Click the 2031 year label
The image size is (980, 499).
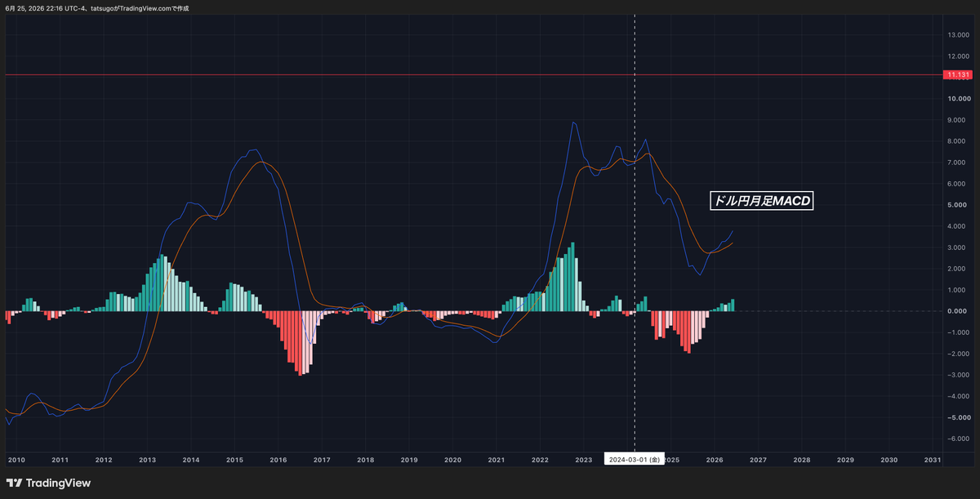(933, 460)
